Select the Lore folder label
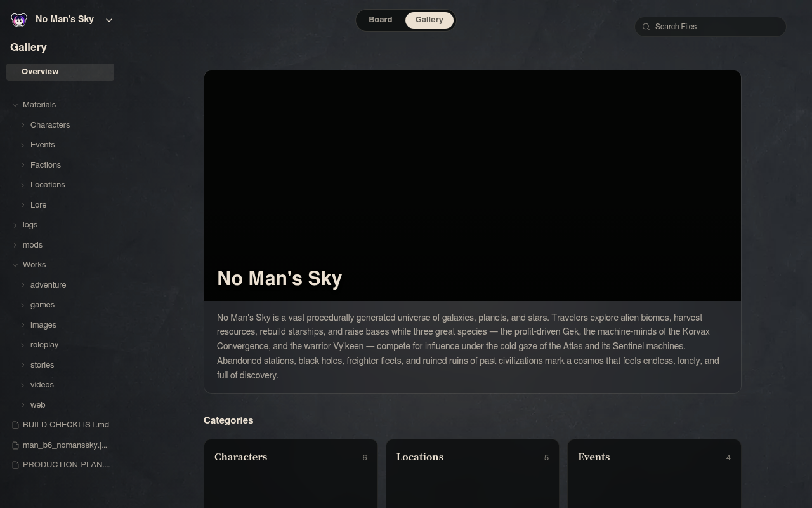This screenshot has width=812, height=508. coord(38,205)
